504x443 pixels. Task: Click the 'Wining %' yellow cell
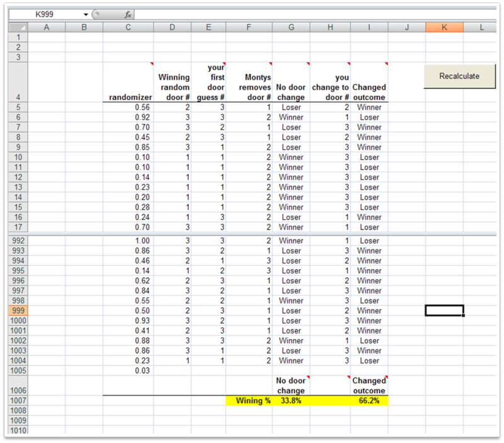click(x=249, y=401)
